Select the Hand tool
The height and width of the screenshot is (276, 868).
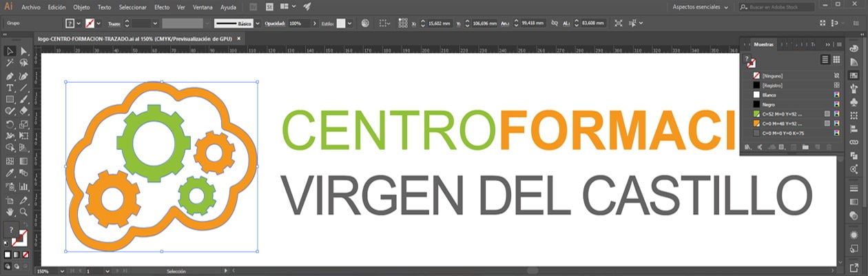pos(10,212)
